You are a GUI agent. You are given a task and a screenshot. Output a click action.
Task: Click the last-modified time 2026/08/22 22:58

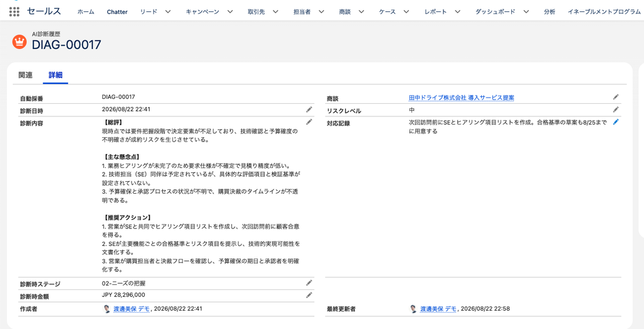pyautogui.click(x=486, y=308)
